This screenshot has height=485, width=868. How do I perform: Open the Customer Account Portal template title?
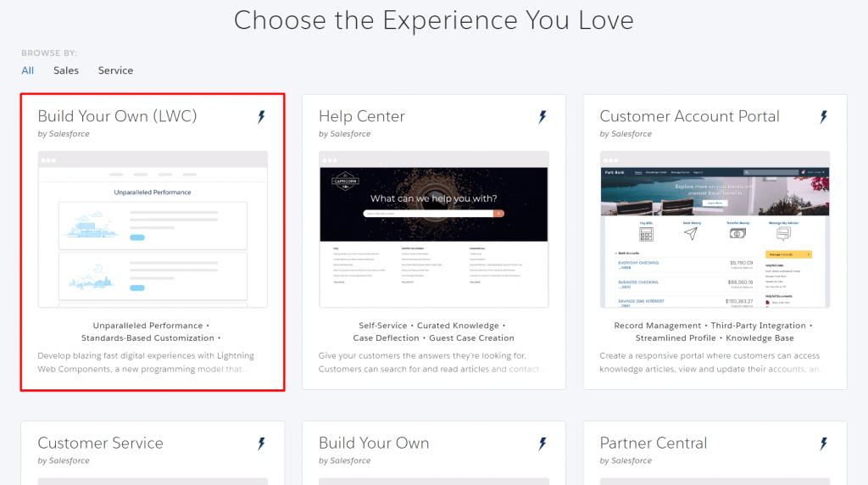click(x=690, y=116)
